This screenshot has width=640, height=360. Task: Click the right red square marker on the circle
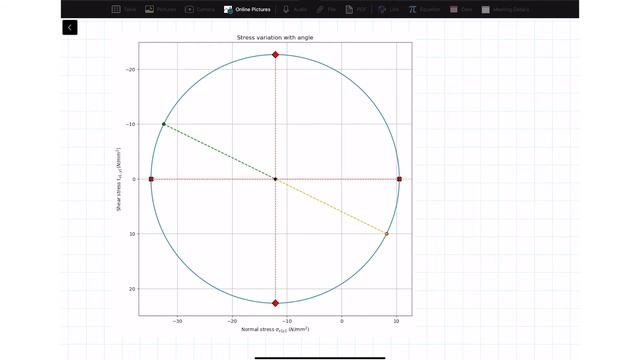[400, 179]
